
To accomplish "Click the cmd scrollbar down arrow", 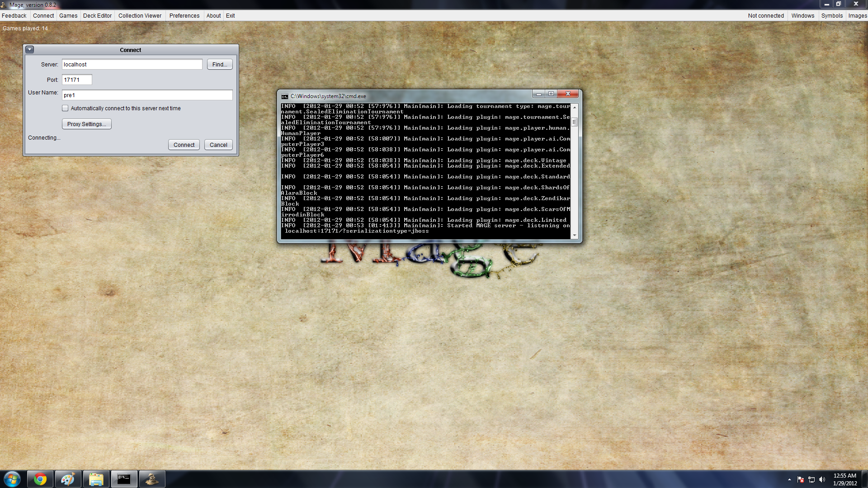I will 575,235.
